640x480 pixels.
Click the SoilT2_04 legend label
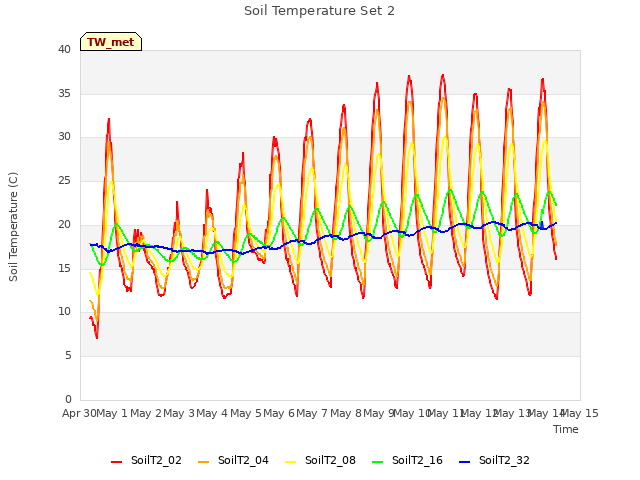pos(243,460)
